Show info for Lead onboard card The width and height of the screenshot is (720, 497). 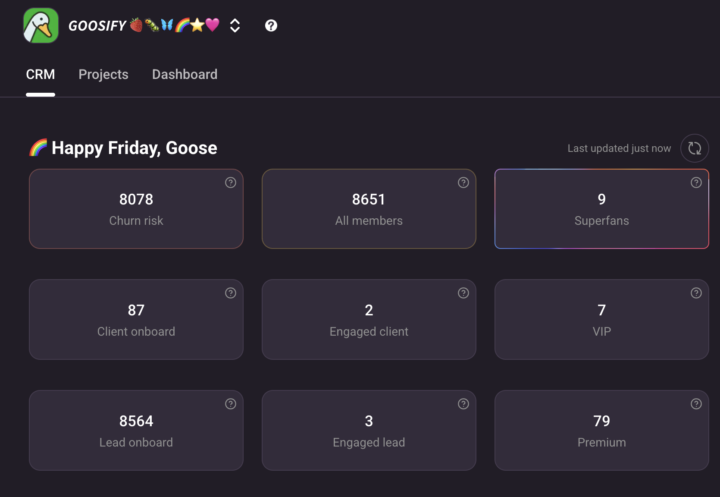tap(230, 404)
